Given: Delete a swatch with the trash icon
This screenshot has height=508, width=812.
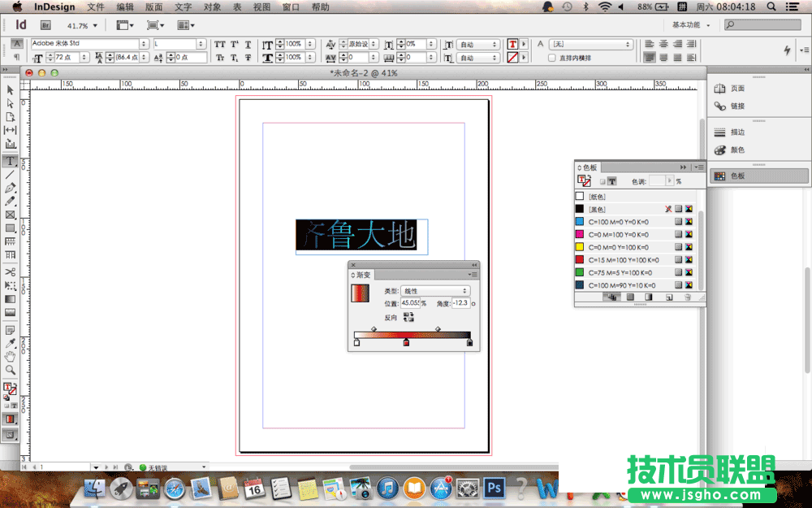Looking at the screenshot, I should pyautogui.click(x=686, y=297).
